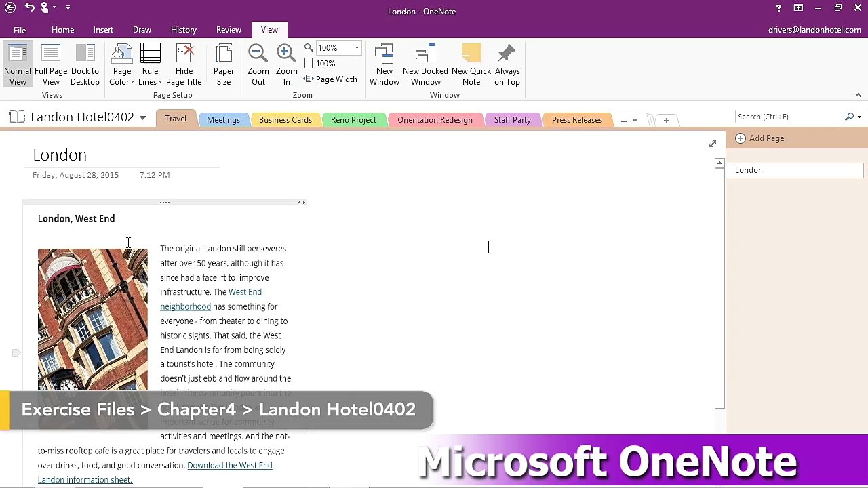Switch to the Home tab
Image resolution: width=868 pixels, height=488 pixels.
pyautogui.click(x=62, y=30)
